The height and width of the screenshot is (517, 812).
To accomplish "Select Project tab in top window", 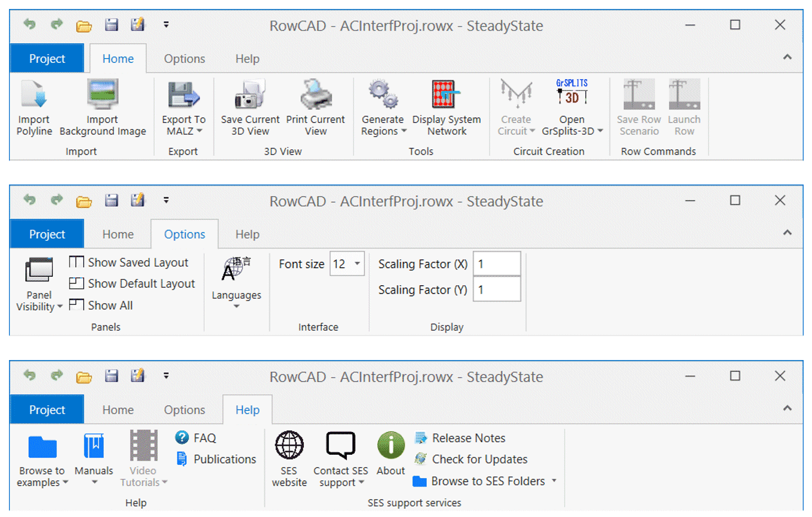I will (x=47, y=59).
